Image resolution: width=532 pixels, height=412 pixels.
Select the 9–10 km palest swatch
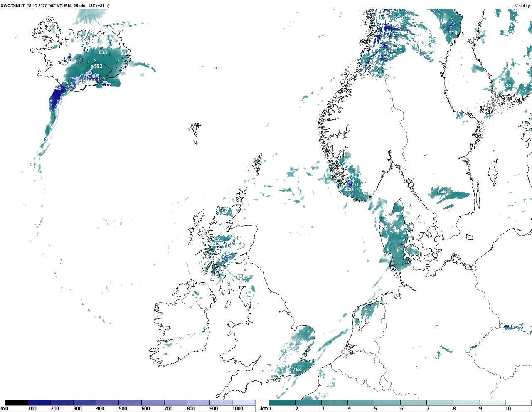click(492, 403)
